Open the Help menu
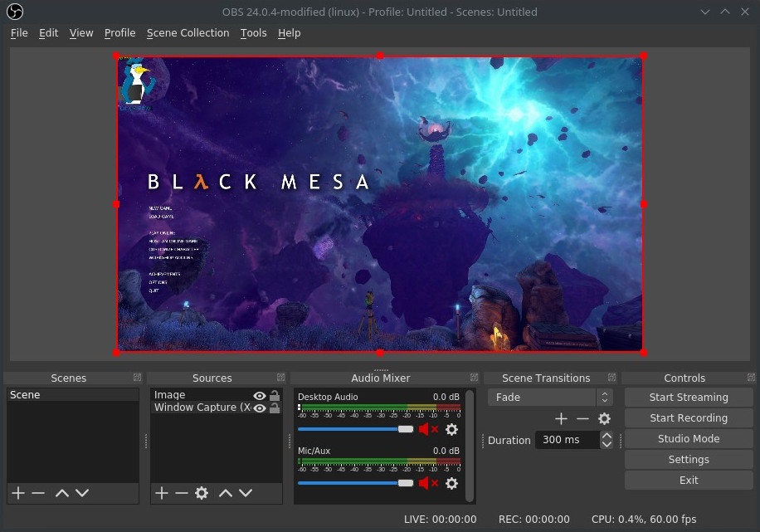Viewport: 760px width, 532px height. pyautogui.click(x=290, y=33)
